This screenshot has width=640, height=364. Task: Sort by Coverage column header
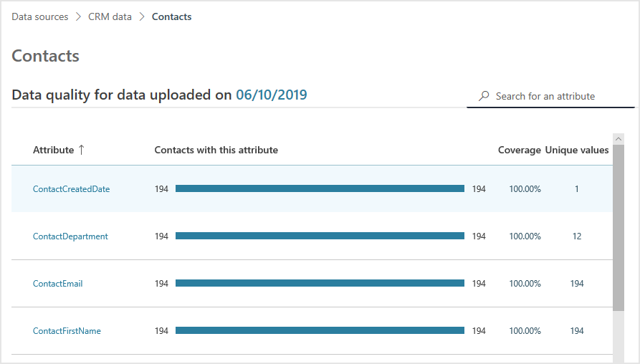coord(519,150)
